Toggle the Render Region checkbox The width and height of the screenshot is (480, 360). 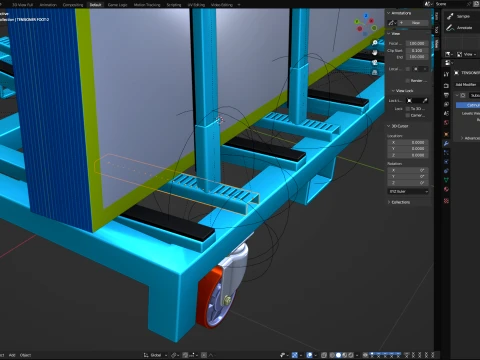pyautogui.click(x=408, y=81)
